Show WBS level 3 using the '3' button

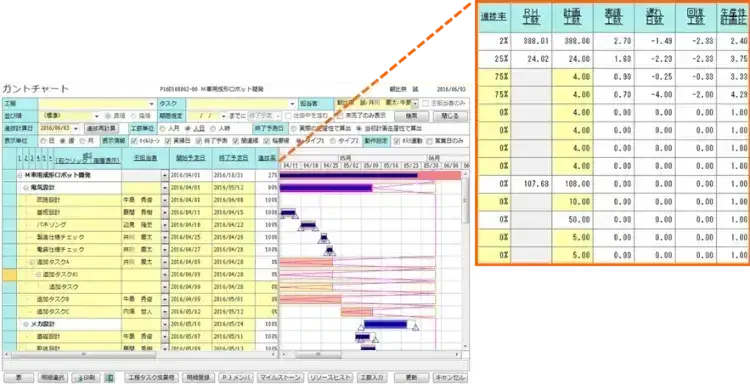pyautogui.click(x=32, y=158)
